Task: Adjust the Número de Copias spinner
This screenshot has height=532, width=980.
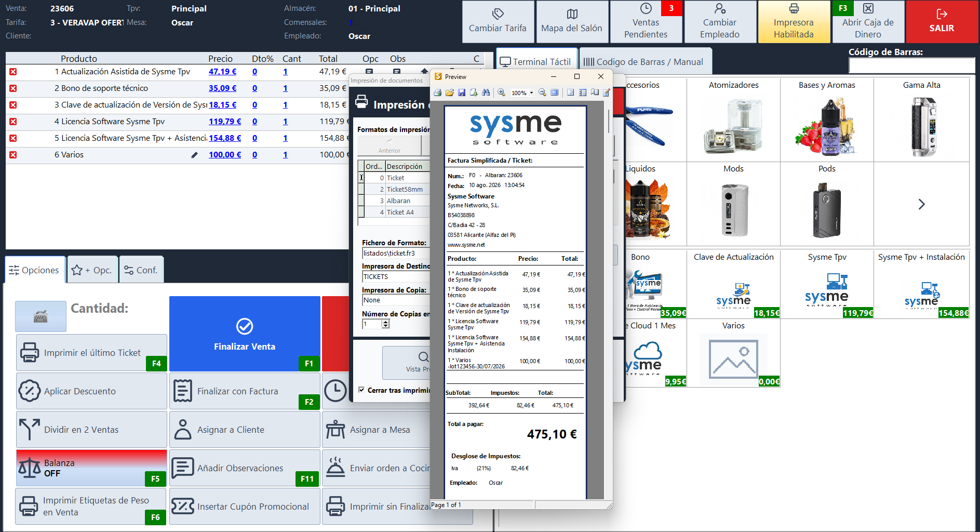Action: (385, 324)
